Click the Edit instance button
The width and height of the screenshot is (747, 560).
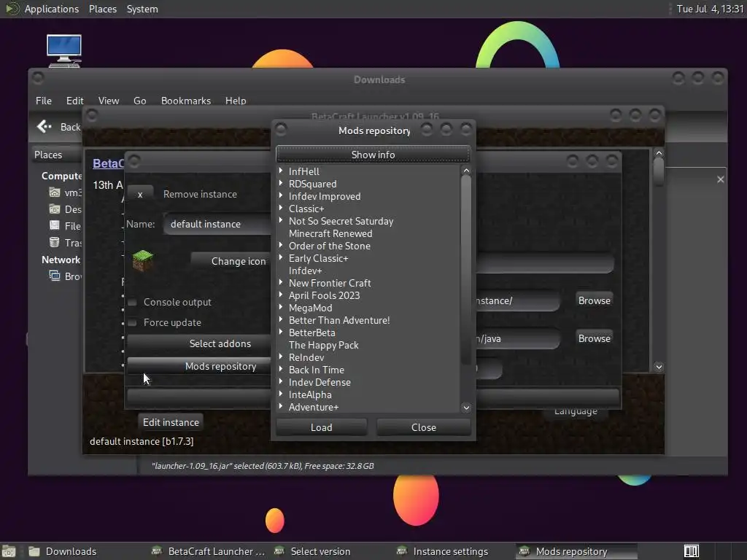point(171,422)
